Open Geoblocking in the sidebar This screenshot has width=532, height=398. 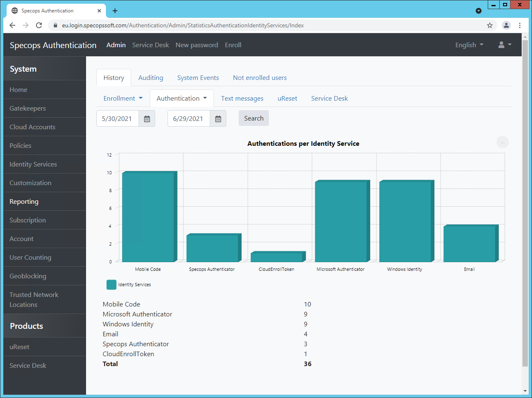(x=45, y=276)
